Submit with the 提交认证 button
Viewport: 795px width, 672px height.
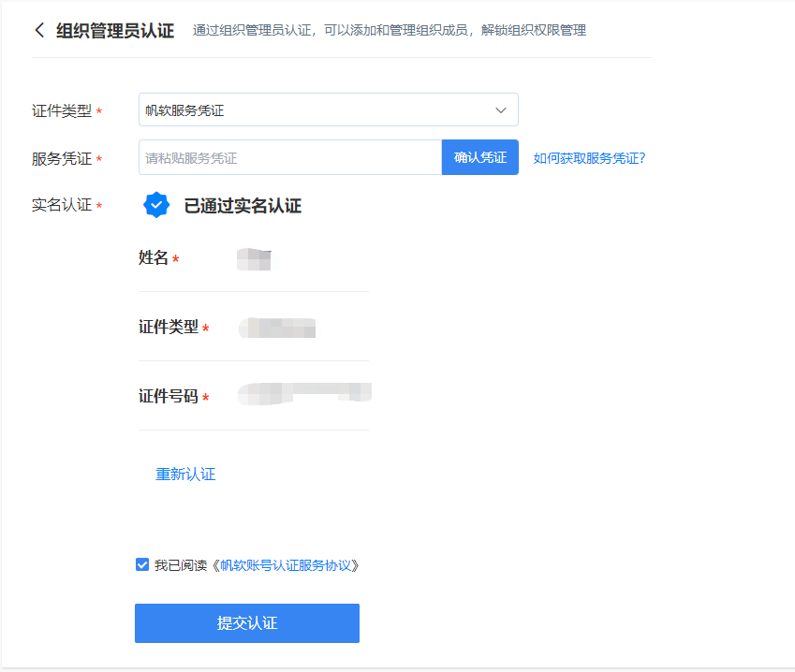(x=247, y=623)
